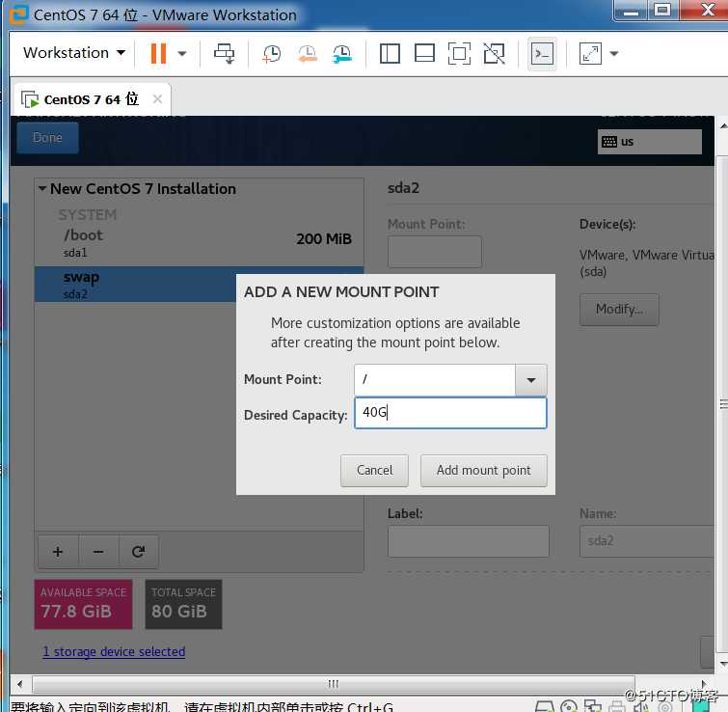The image size is (728, 712).
Task: Click the Name field showing sda2
Action: [647, 541]
